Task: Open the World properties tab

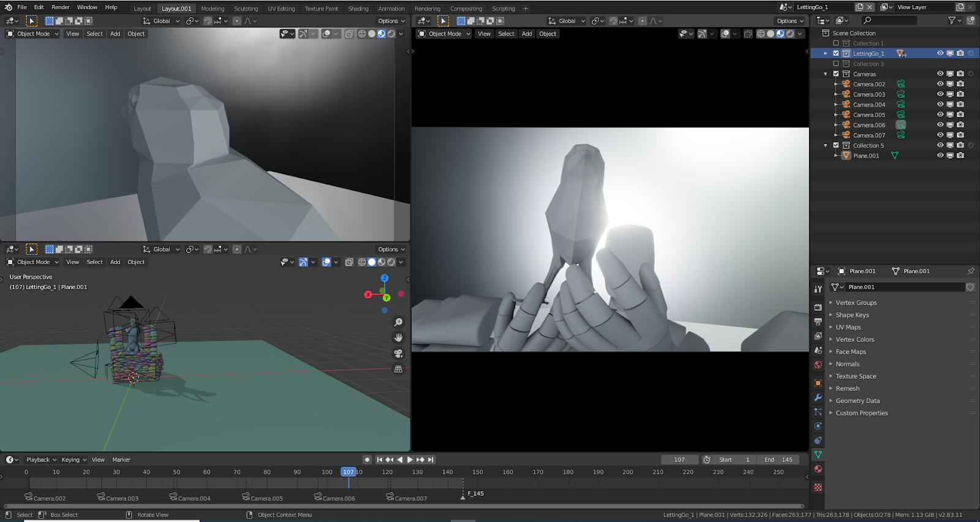Action: point(818,365)
